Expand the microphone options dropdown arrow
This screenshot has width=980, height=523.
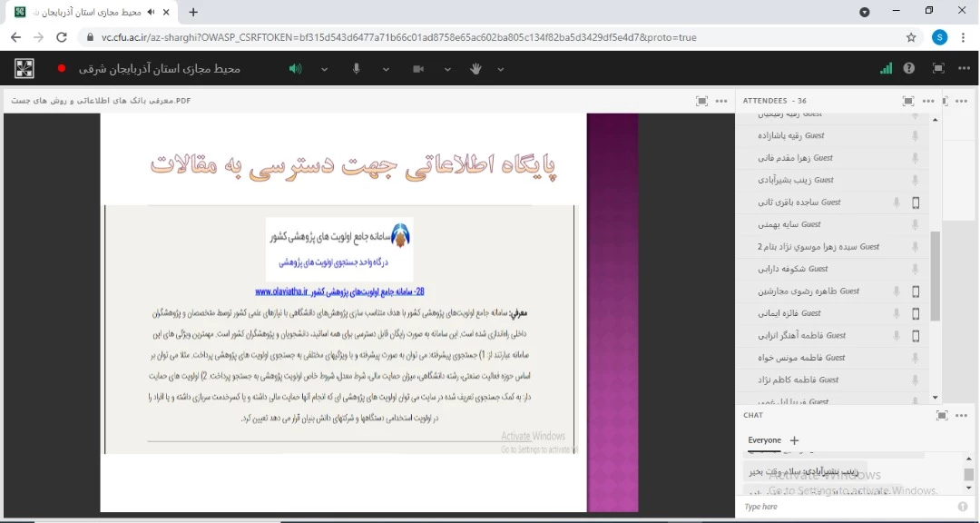(386, 69)
